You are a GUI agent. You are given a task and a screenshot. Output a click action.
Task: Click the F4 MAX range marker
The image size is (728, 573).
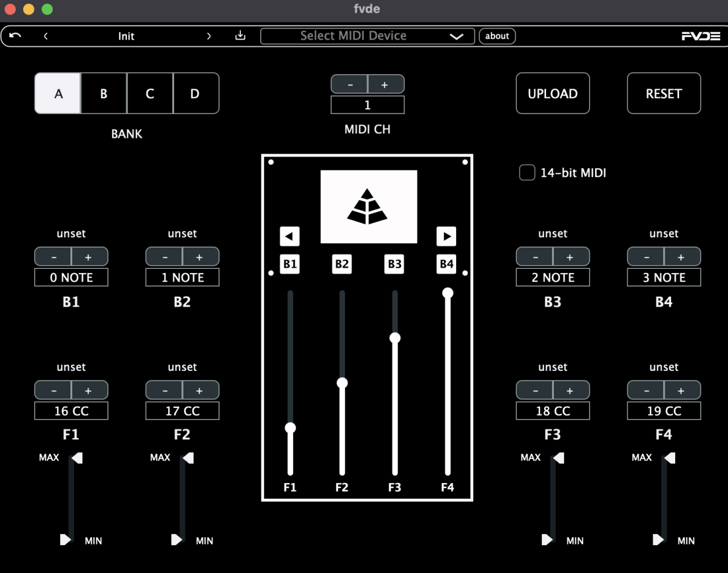point(669,458)
